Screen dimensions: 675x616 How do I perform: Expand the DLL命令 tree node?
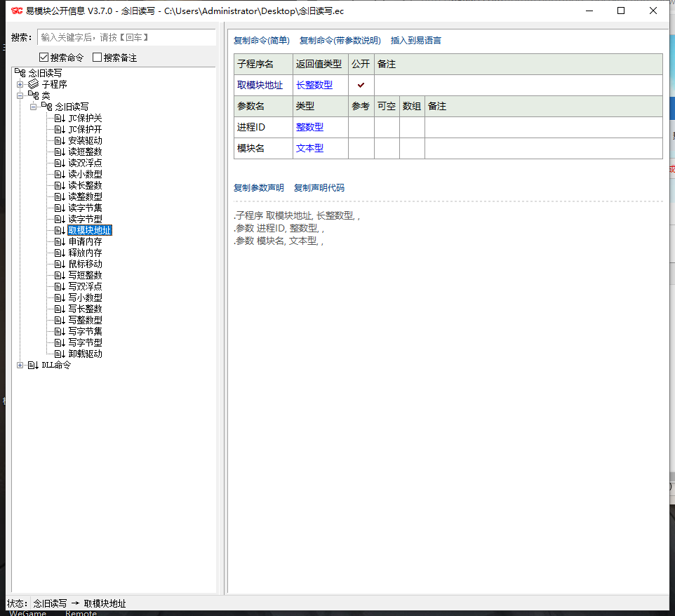[20, 365]
